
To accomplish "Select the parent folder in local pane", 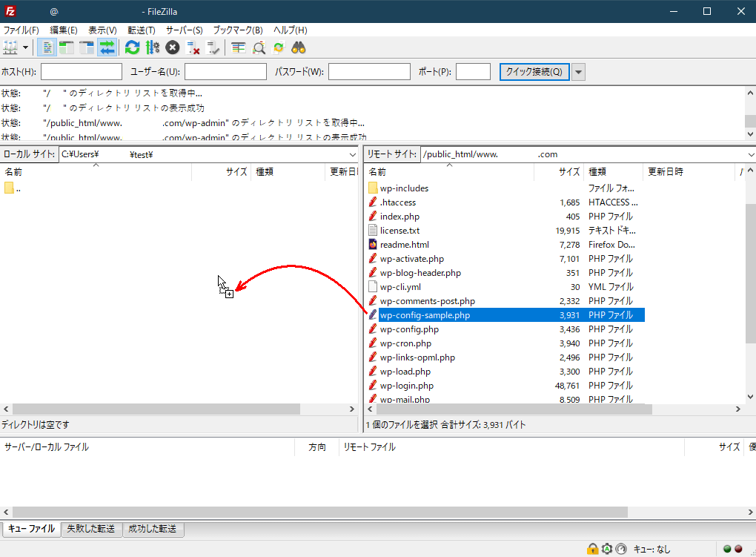I will [13, 188].
